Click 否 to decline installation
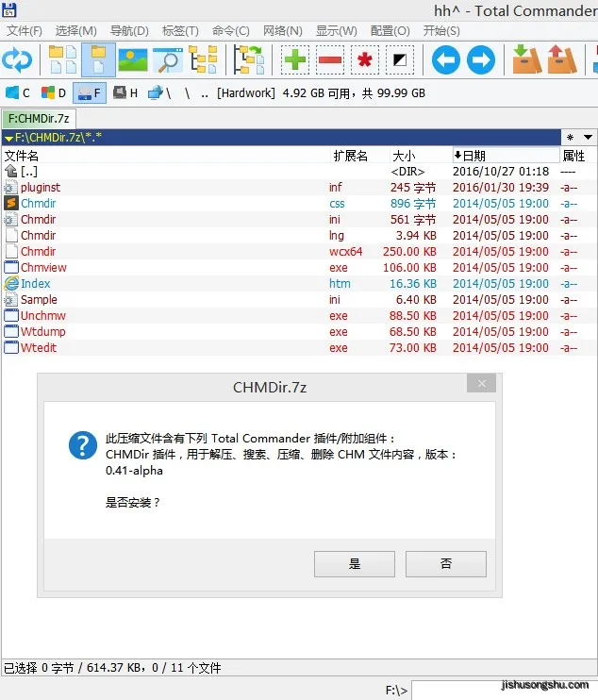Viewport: 598px width, 700px height. (x=446, y=564)
